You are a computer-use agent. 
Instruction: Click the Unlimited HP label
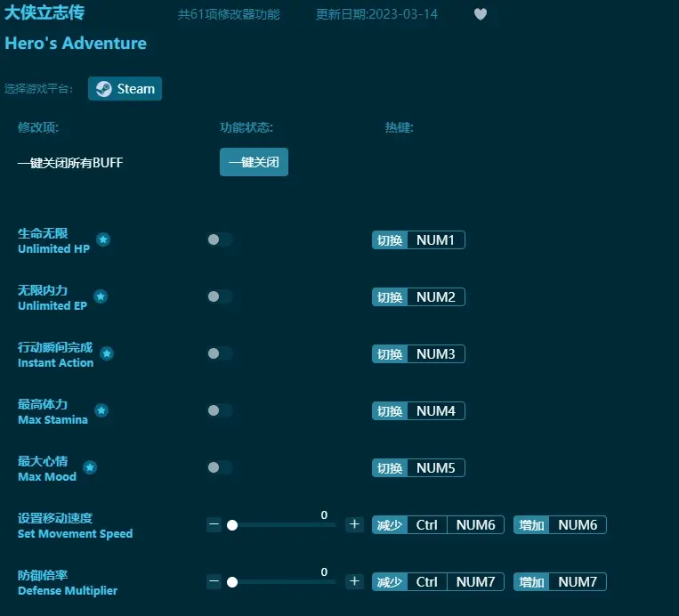(x=53, y=248)
